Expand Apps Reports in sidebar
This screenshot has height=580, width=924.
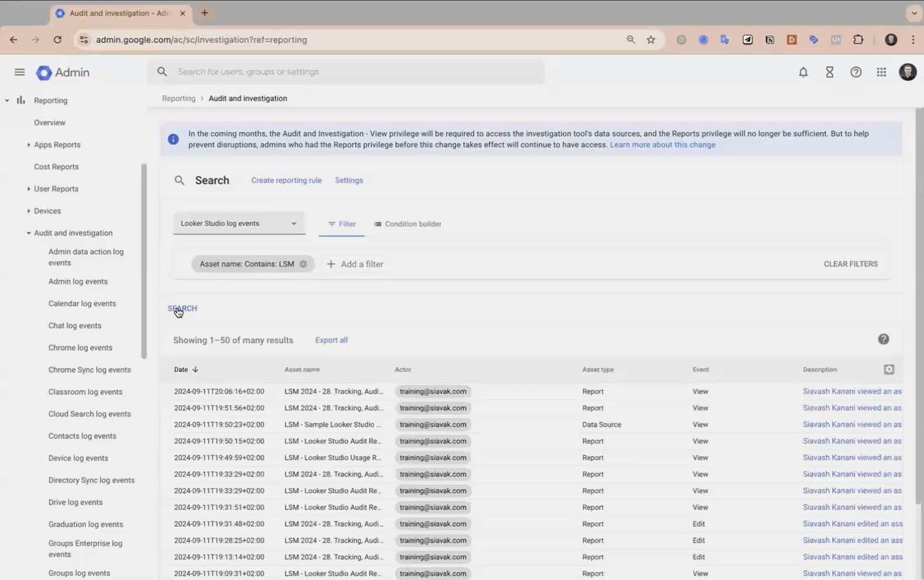point(29,145)
